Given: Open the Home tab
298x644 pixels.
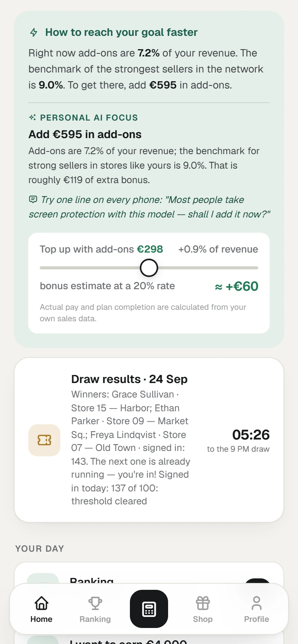Looking at the screenshot, I should tap(41, 609).
